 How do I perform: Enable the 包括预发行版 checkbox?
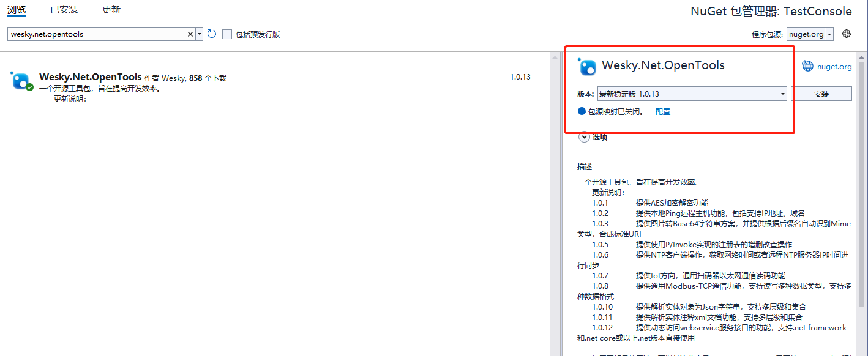pyautogui.click(x=227, y=34)
